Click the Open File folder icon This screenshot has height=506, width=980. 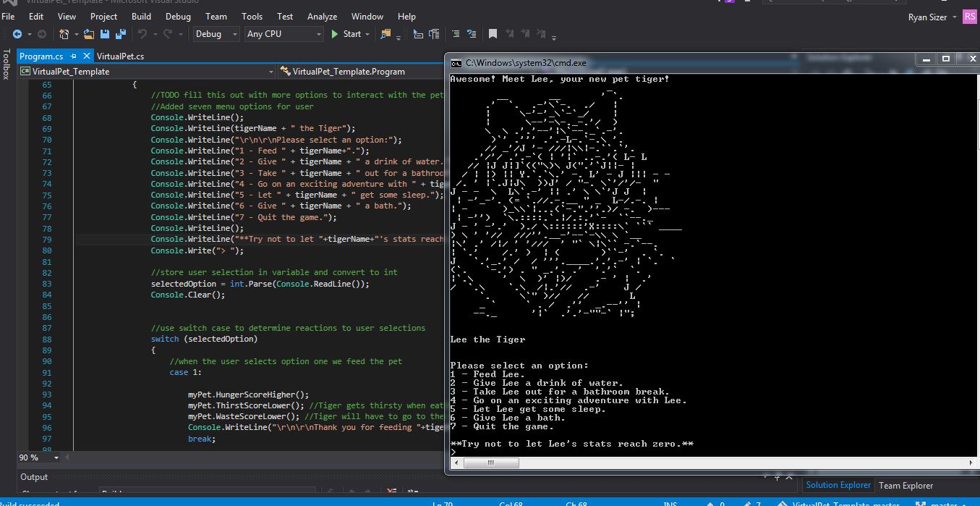89,34
